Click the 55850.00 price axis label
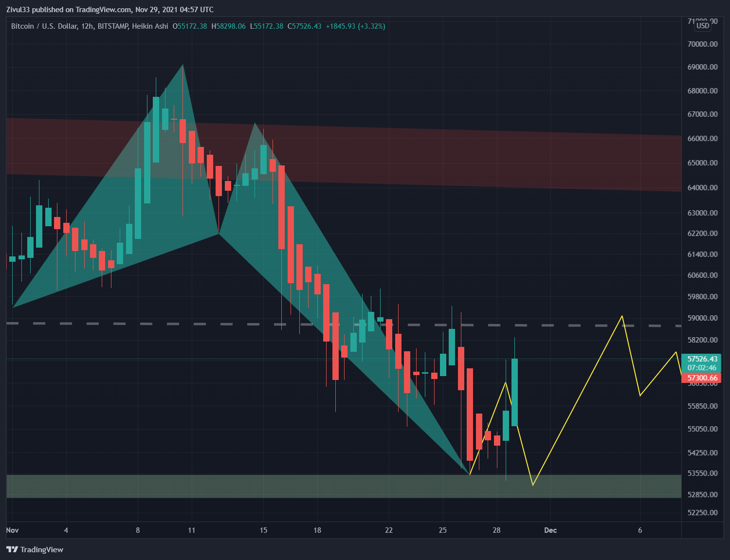730x560 pixels. tap(702, 406)
